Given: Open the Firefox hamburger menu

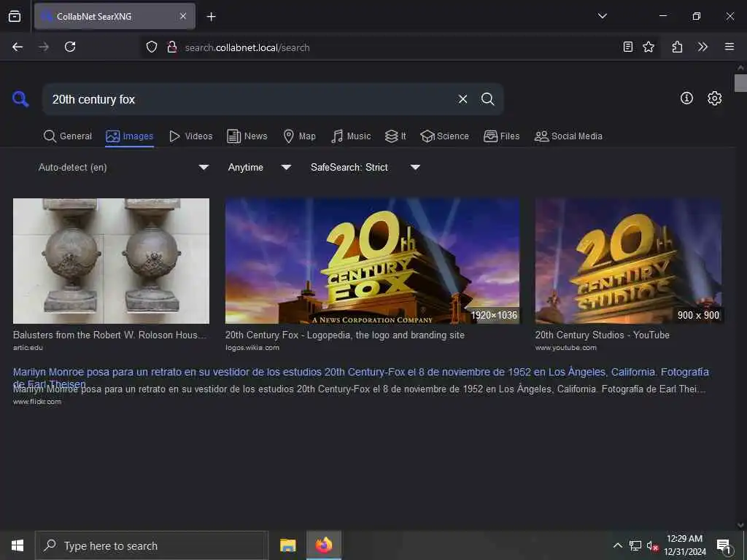Looking at the screenshot, I should coord(729,47).
